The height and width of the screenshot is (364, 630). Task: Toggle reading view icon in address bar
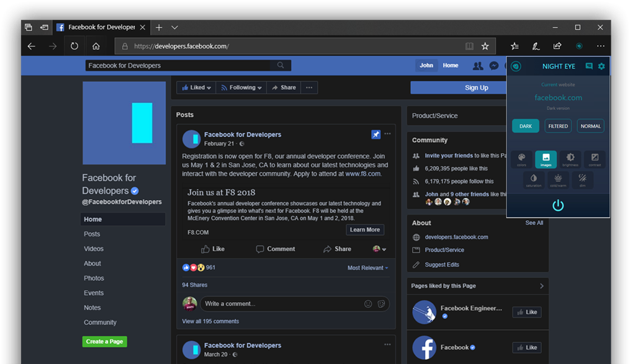point(469,46)
